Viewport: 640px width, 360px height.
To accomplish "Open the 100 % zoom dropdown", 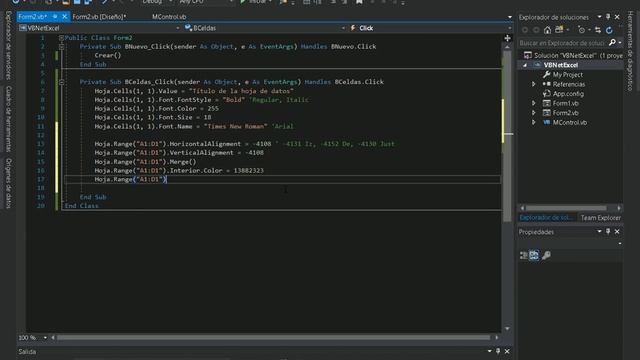I will coord(45,338).
